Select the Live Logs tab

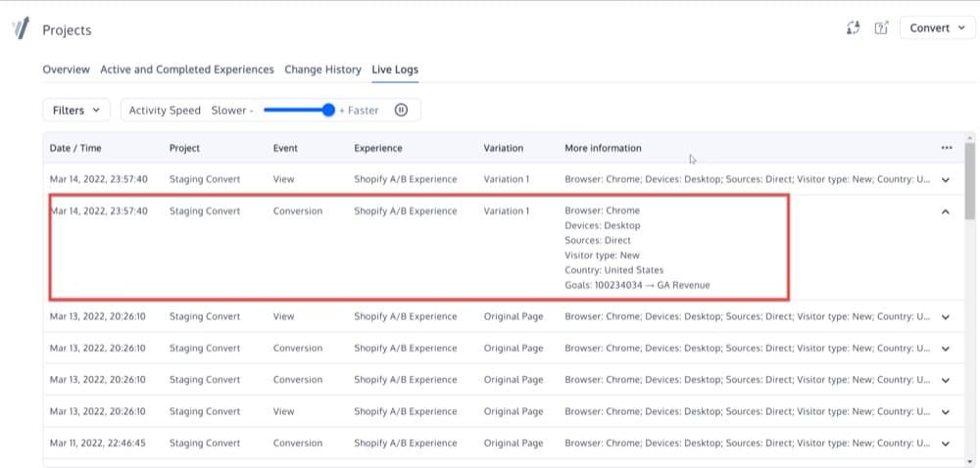pyautogui.click(x=395, y=70)
